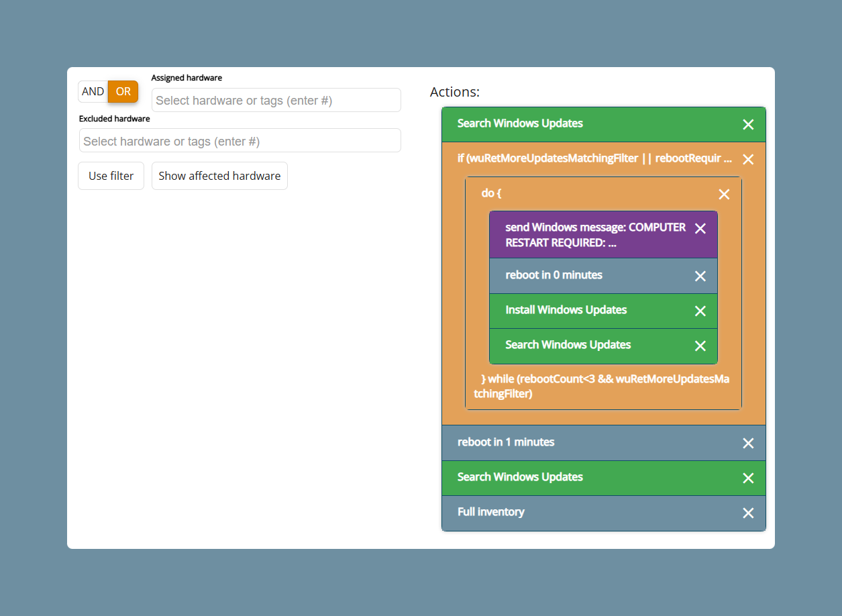Remove Search Windows Updates just above Full inventory

[748, 478]
